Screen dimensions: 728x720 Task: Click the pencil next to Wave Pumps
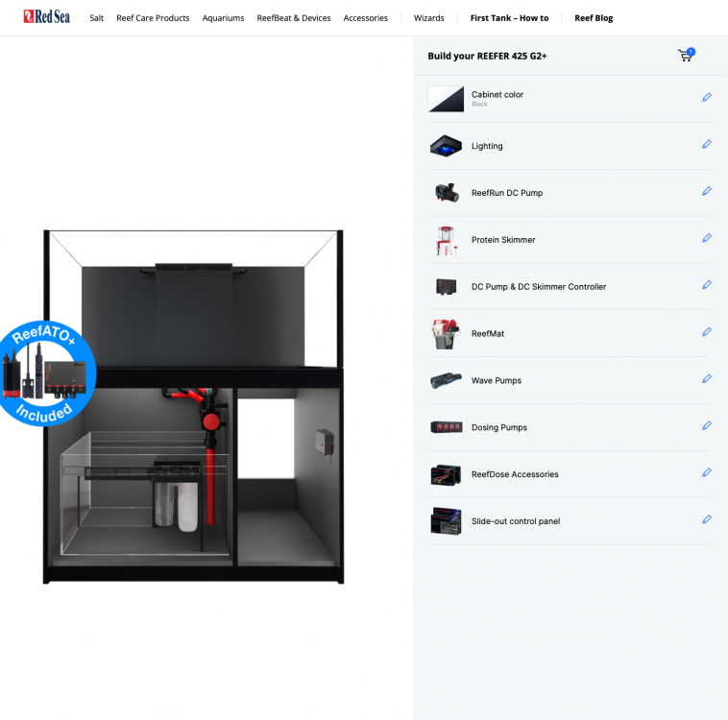coord(706,379)
